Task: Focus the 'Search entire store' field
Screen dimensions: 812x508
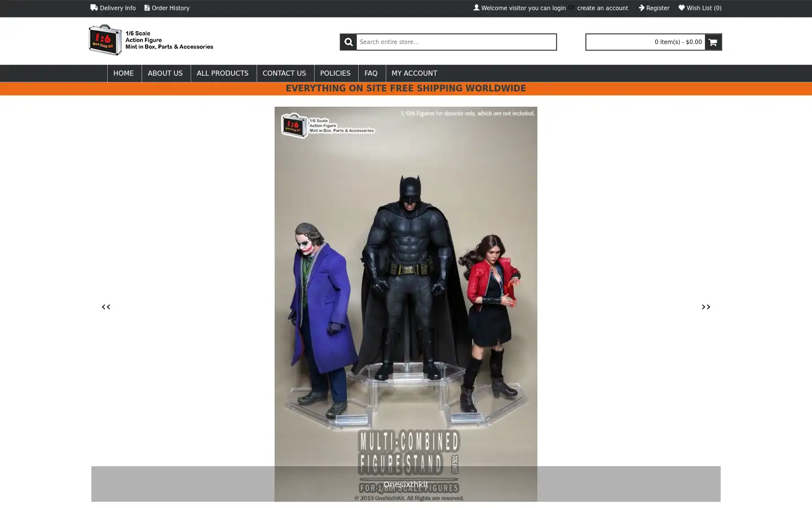Action: [x=457, y=42]
